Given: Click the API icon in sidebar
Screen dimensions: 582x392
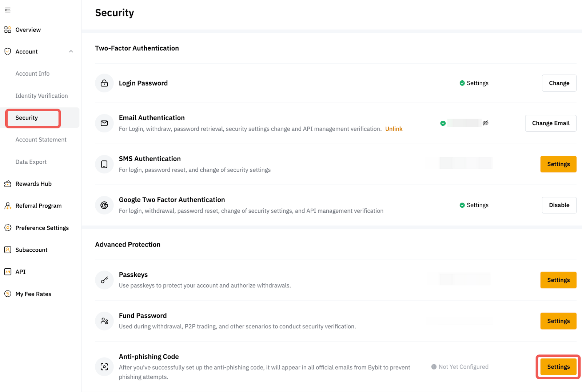Looking at the screenshot, I should coord(8,272).
